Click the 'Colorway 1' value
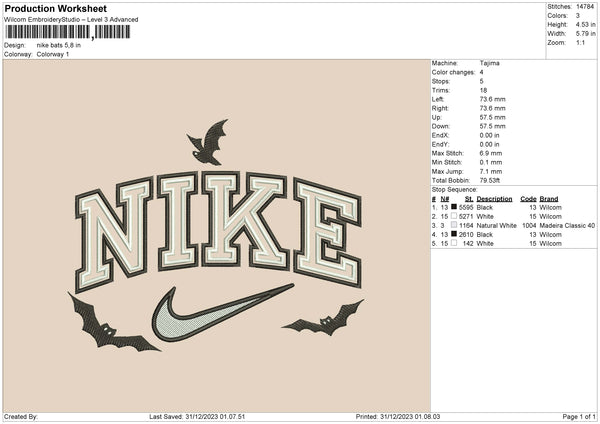Viewport: 600px width, 424px height. (x=53, y=54)
